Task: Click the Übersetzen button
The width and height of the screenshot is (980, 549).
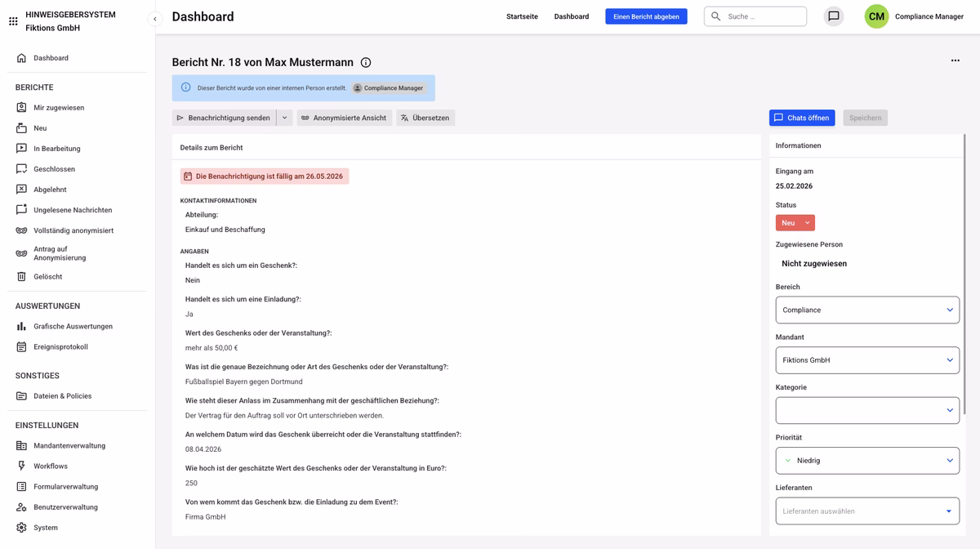Action: coord(425,118)
